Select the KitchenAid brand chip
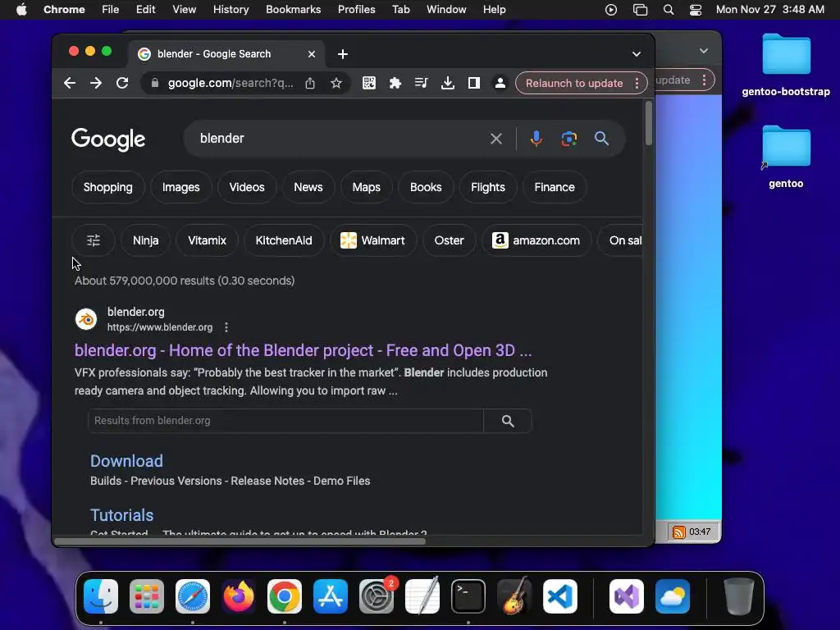Viewport: 840px width, 630px height. point(284,240)
